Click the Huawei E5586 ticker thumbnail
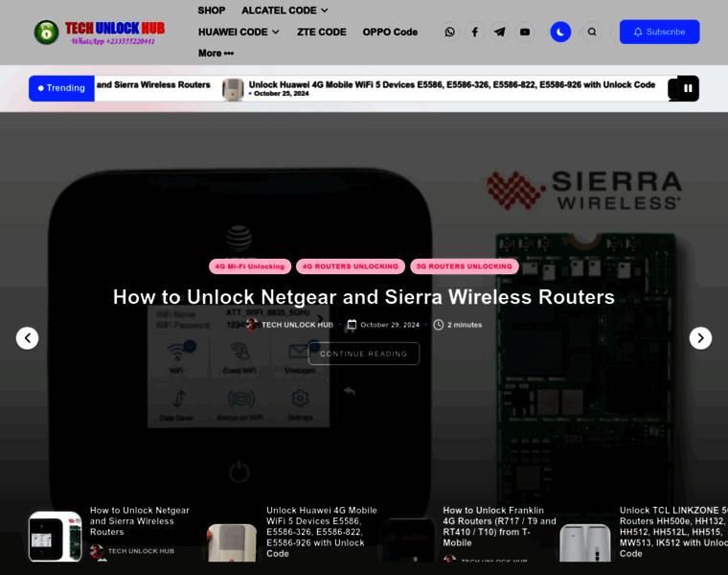Screen dimensions: 728x575 click(x=233, y=89)
